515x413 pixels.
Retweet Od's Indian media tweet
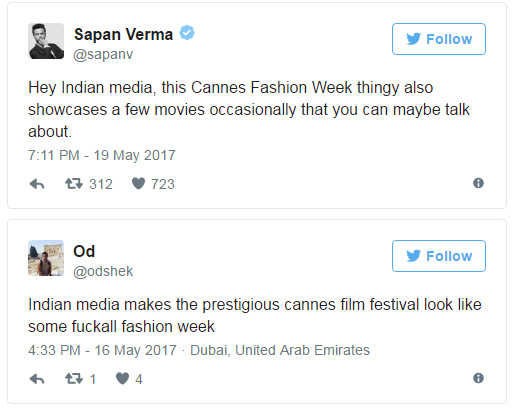(x=74, y=379)
